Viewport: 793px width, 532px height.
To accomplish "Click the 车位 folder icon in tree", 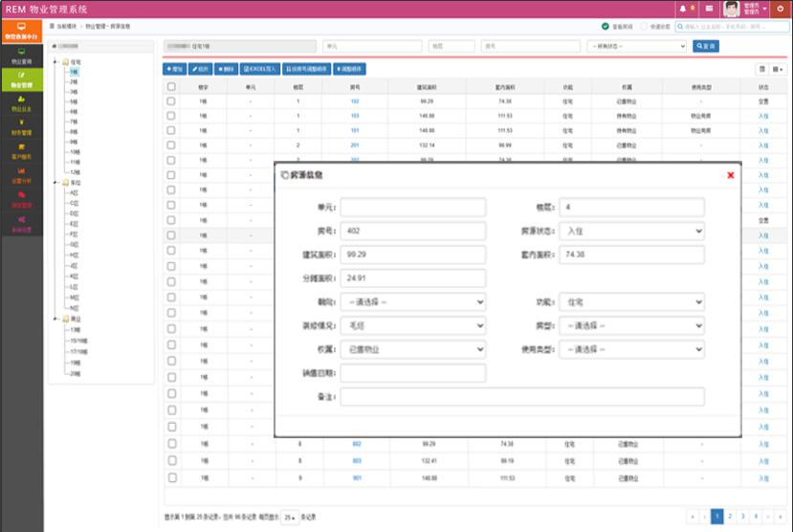I will pos(65,183).
